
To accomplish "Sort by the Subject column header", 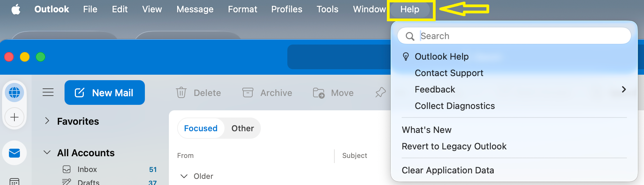I will [x=355, y=156].
